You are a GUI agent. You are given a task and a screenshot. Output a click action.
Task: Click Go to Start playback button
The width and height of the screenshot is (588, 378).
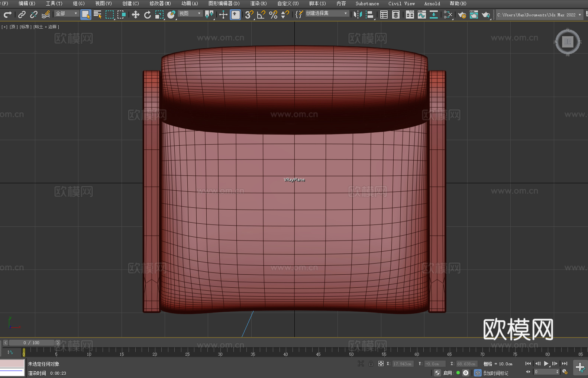click(x=528, y=364)
